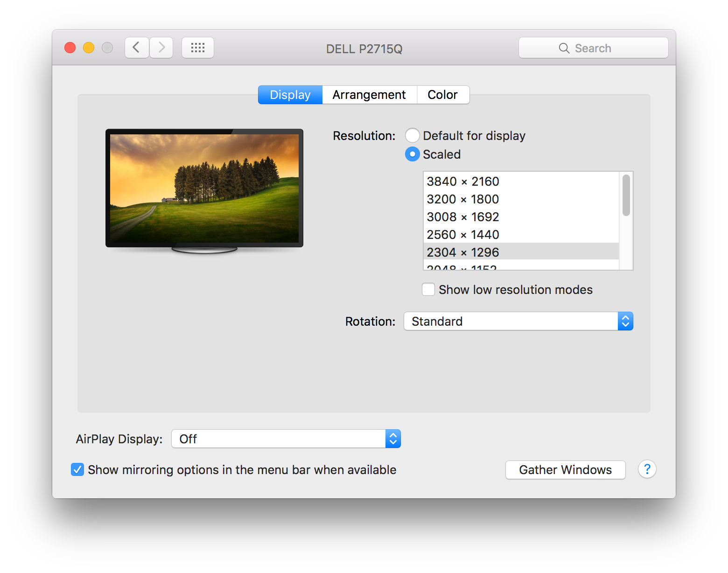Minimize window with yellow button

[x=89, y=48]
